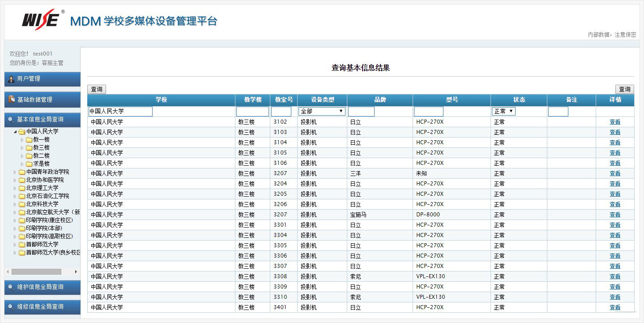This screenshot has width=644, height=323.
Task: Expand the 中国青年政治学院 node arrow
Action: pos(15,172)
